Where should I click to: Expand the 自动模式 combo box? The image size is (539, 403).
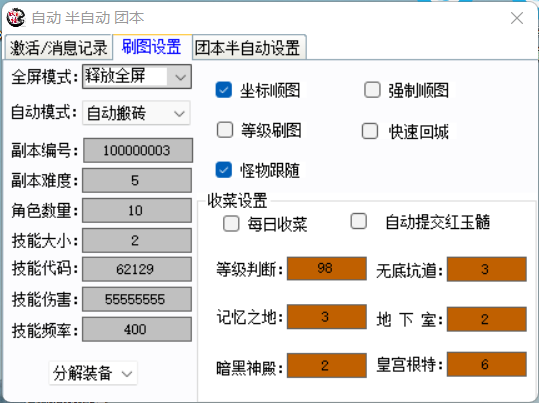pyautogui.click(x=136, y=113)
